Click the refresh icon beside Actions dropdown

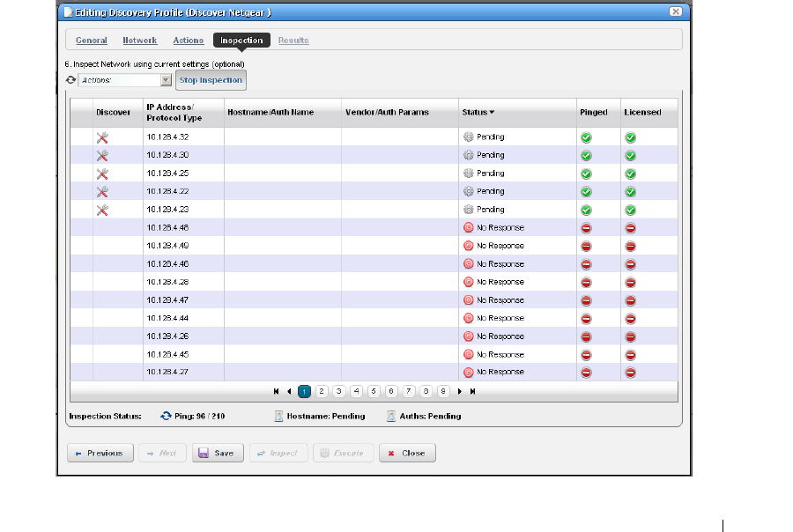(x=70, y=80)
